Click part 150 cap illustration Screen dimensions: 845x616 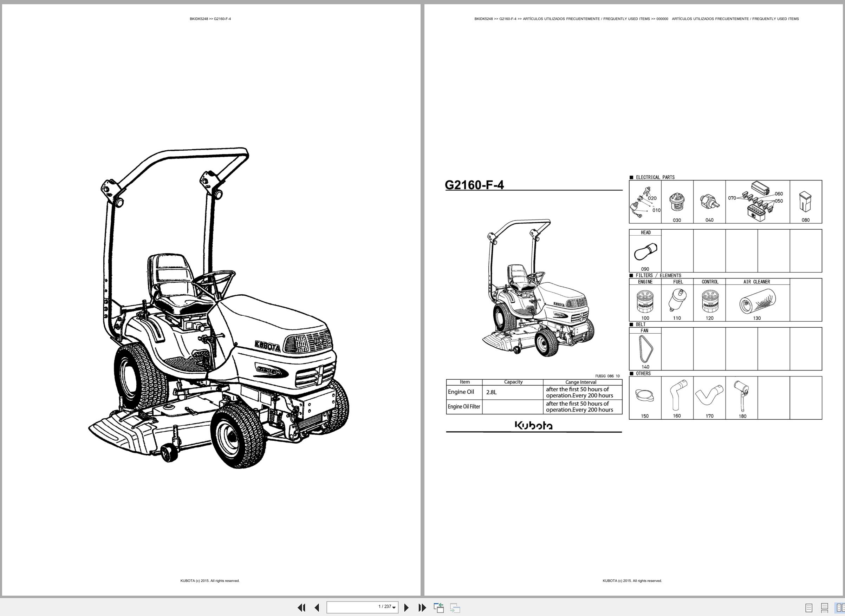coord(645,396)
